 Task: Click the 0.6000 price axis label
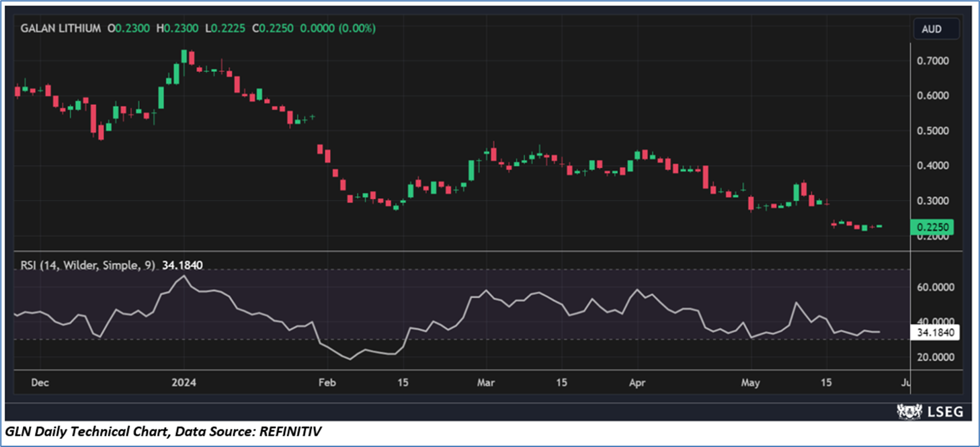click(934, 96)
